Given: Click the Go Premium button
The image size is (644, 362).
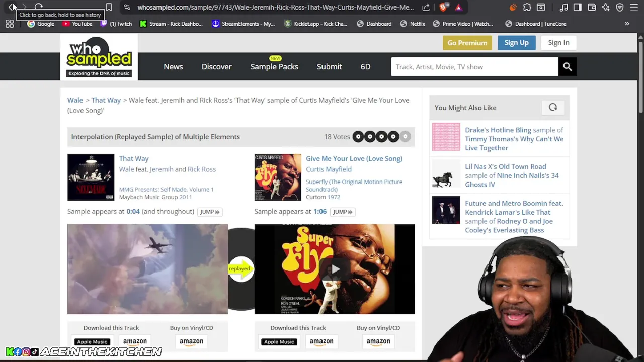Looking at the screenshot, I should (467, 43).
